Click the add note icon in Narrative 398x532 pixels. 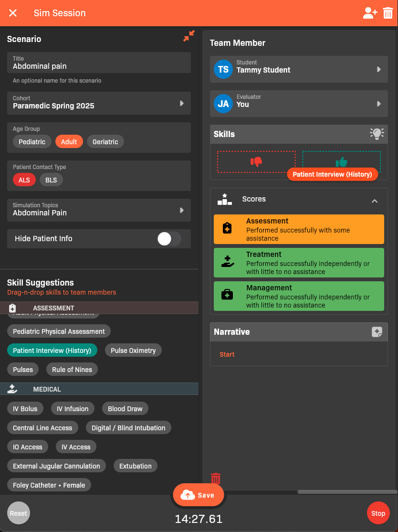377,332
